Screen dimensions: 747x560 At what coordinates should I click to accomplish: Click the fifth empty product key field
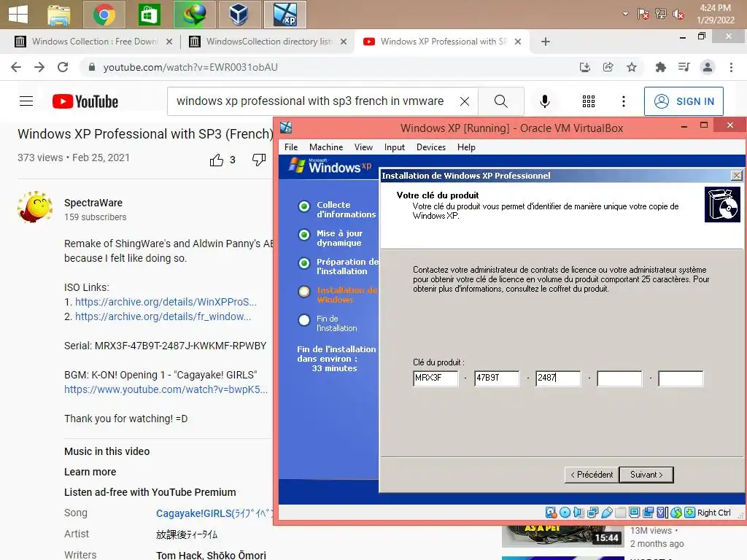tap(681, 378)
